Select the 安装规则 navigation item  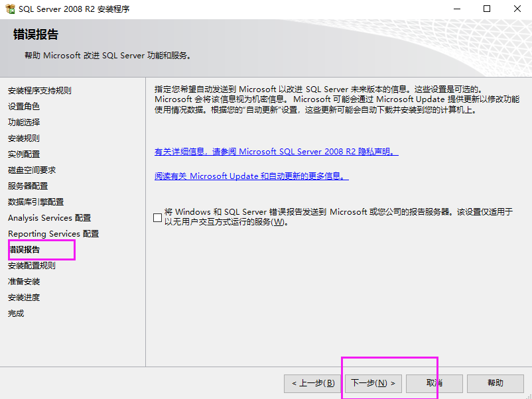[23, 137]
